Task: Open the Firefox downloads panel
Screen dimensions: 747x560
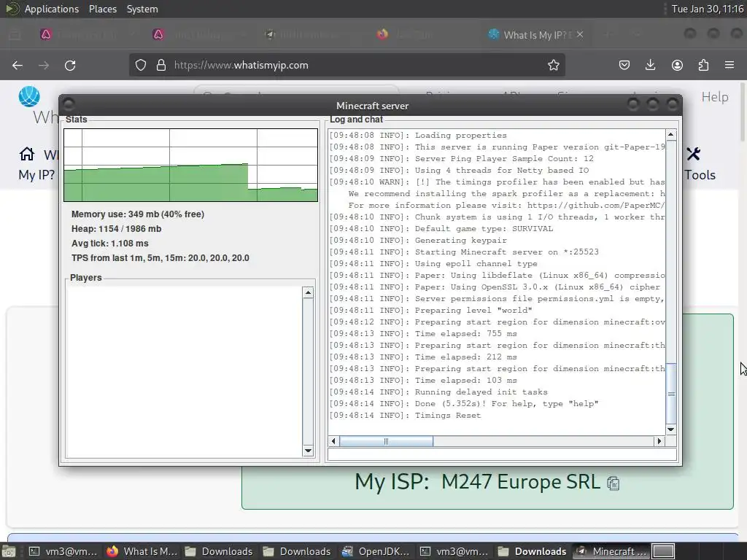Action: [x=650, y=65]
